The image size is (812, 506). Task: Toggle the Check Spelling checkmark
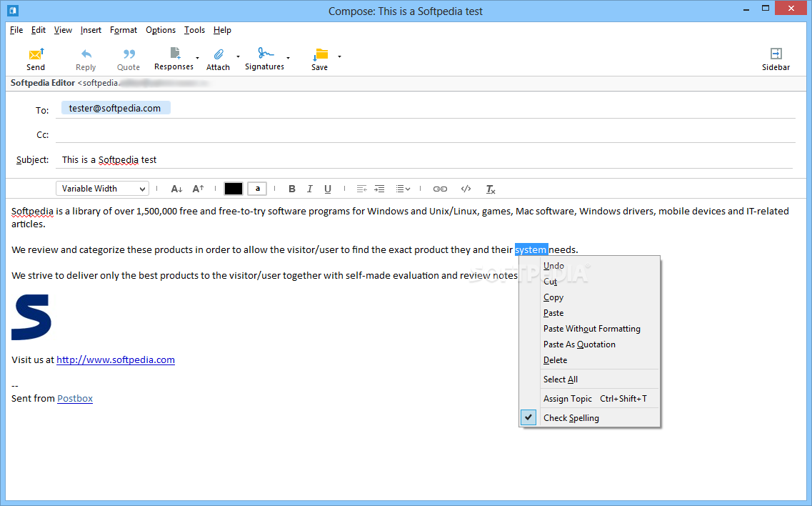tap(528, 417)
